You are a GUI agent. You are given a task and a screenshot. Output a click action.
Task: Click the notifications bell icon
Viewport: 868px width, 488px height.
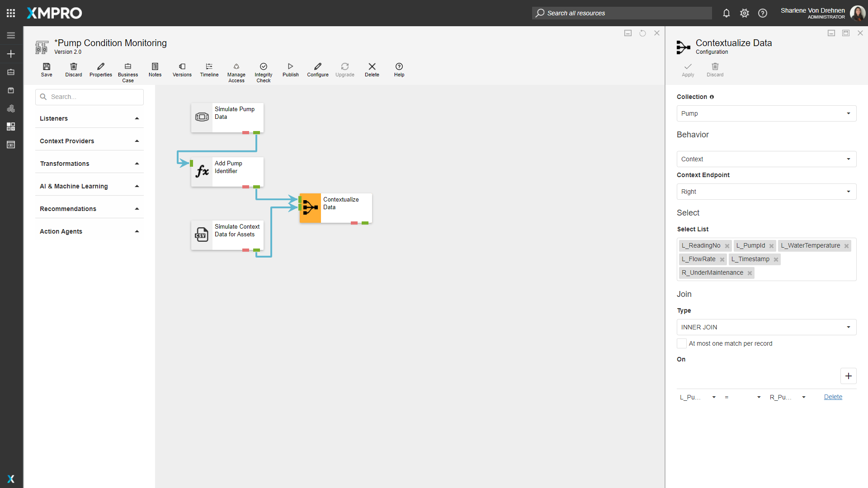[x=726, y=13]
